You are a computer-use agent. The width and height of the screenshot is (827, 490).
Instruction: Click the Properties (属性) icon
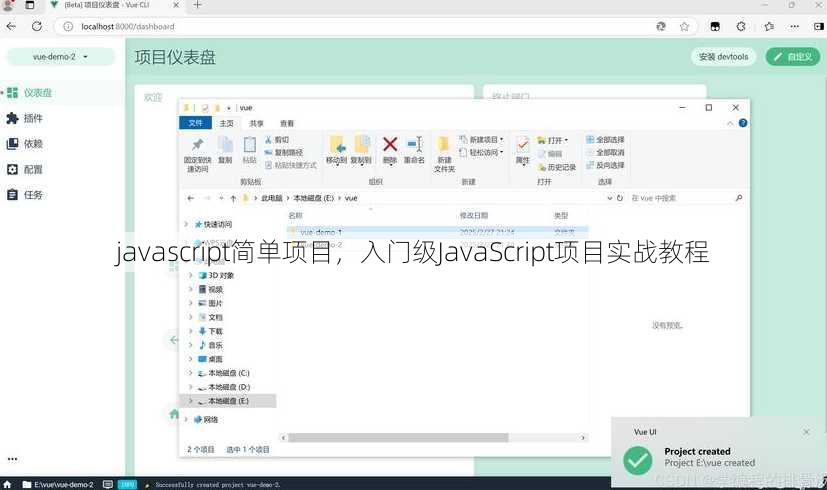point(523,150)
